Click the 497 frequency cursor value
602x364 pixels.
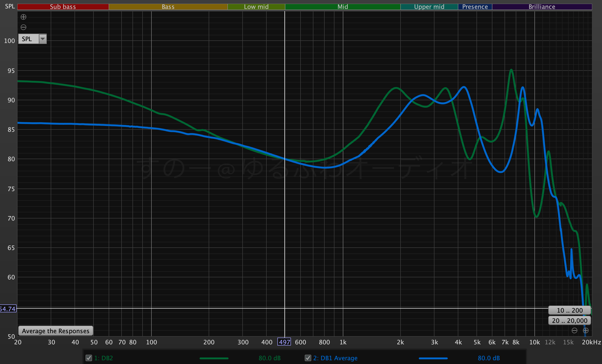[284, 342]
